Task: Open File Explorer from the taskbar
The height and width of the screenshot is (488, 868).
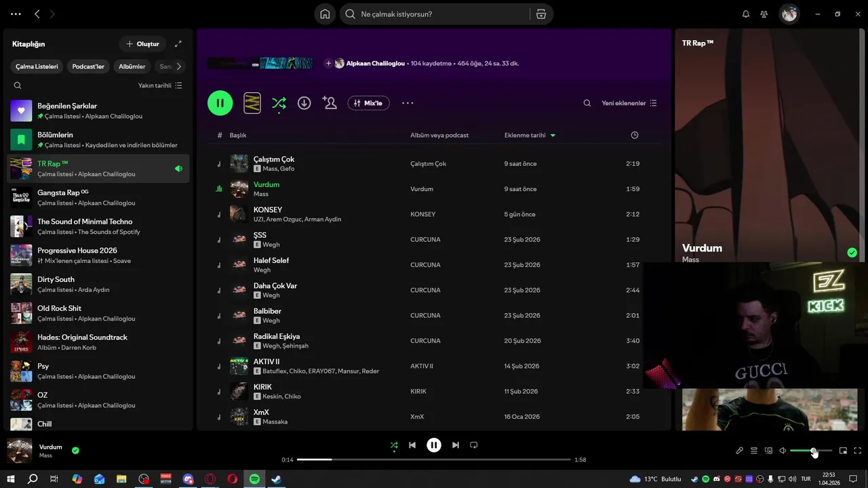Action: click(x=121, y=479)
